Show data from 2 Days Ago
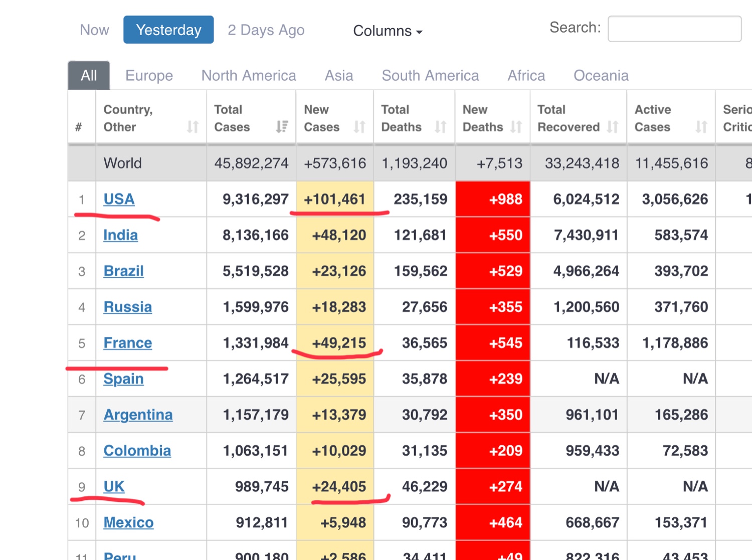The image size is (752, 560). 266,30
